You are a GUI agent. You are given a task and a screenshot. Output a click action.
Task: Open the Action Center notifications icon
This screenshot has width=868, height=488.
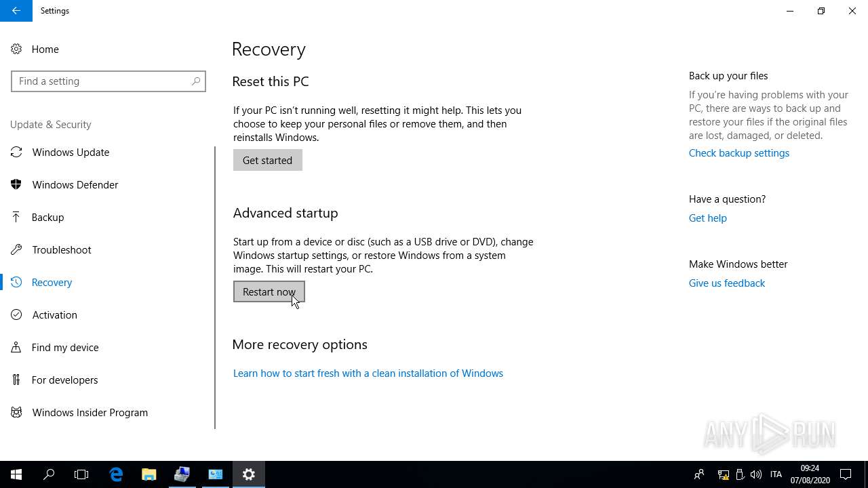tap(846, 474)
